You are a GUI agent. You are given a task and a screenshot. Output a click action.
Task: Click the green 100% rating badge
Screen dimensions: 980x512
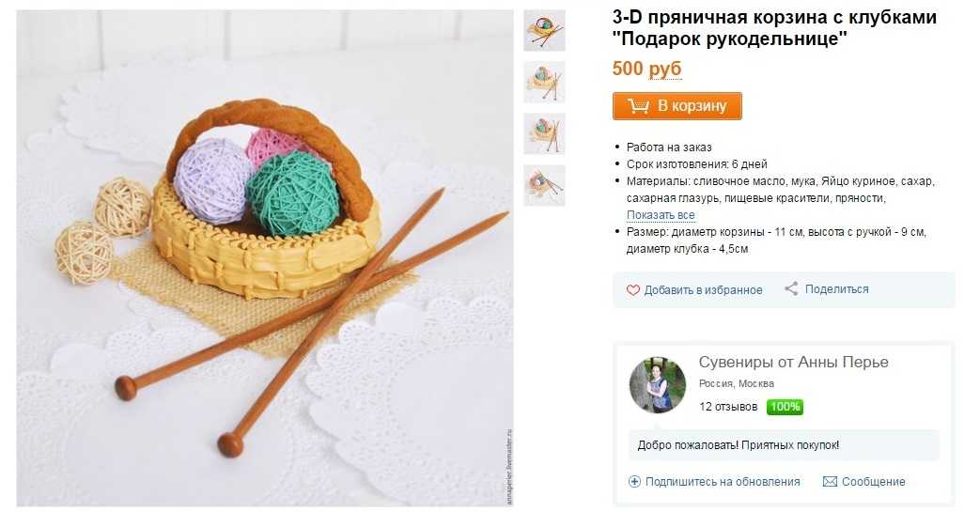coord(785,407)
